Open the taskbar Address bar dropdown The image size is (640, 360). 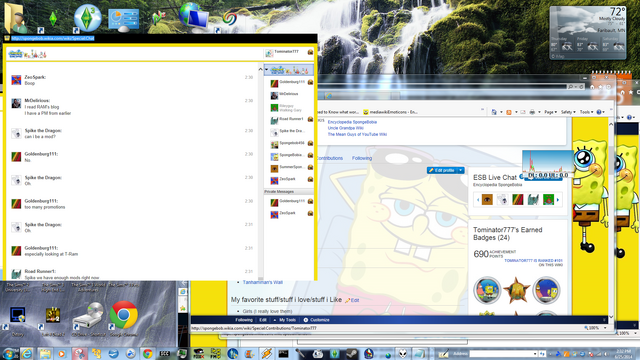coord(535,353)
